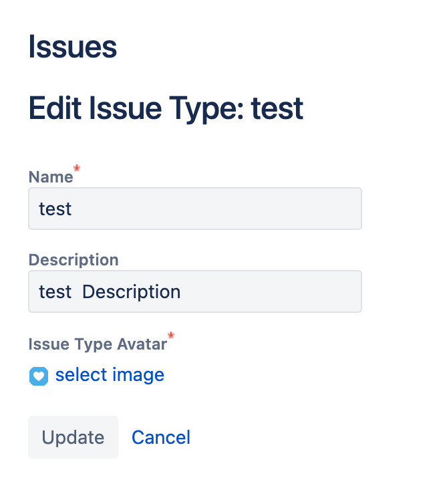Click the required asterisk beside Issue Type Avatar
The image size is (445, 504).
[x=171, y=336]
